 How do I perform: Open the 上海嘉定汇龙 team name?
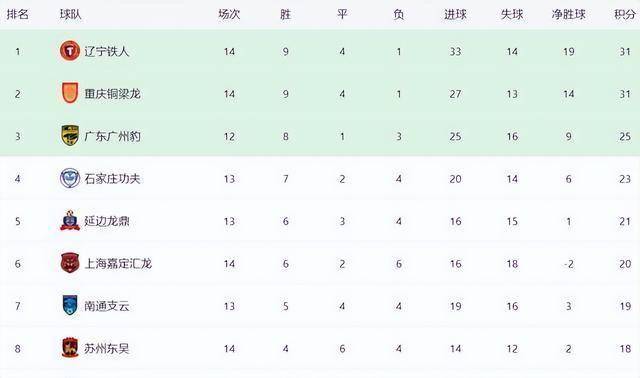118,264
